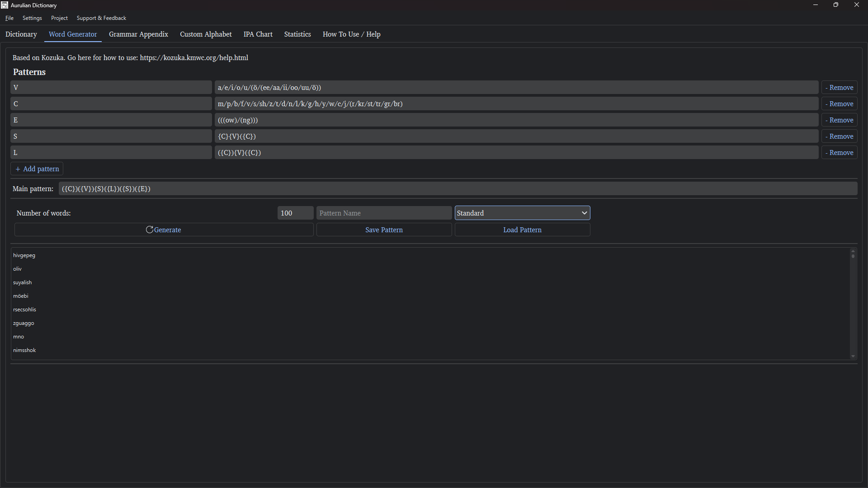
Task: Select generated word rsecsohlis
Action: point(24,310)
